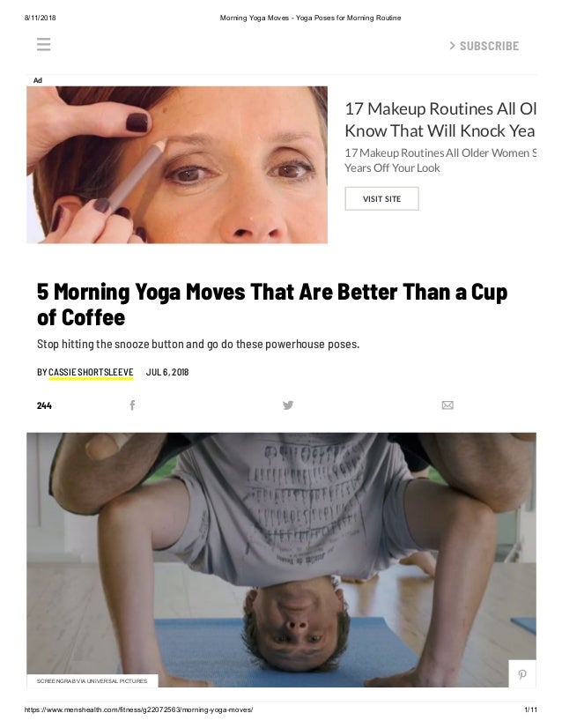562x728 pixels.
Task: Share article via email envelope icon
Action: pos(447,405)
